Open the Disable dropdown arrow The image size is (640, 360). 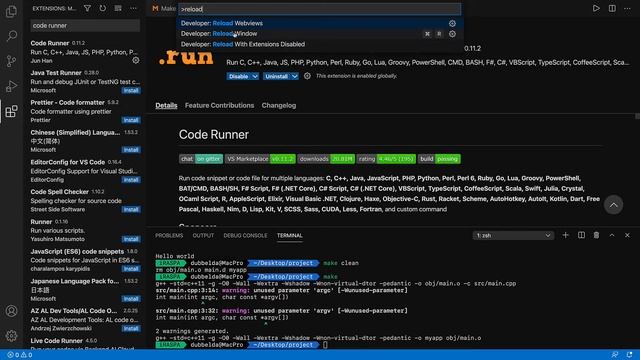pyautogui.click(x=255, y=76)
